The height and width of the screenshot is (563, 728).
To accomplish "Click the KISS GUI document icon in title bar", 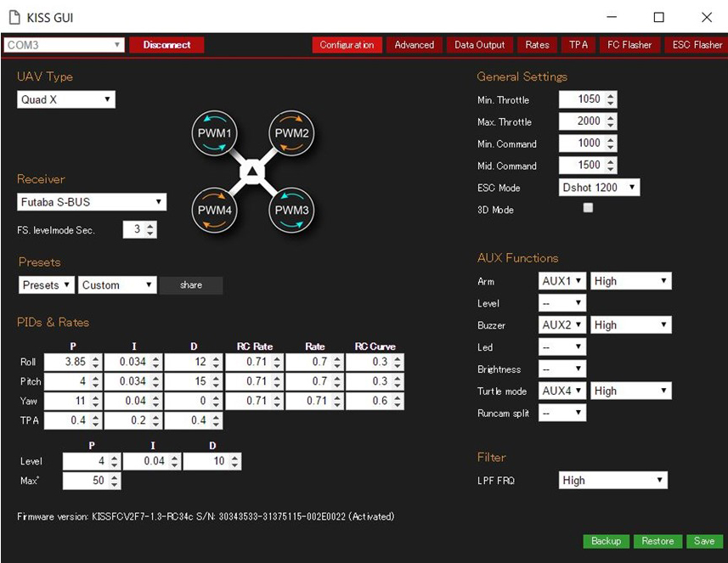I will (x=14, y=18).
